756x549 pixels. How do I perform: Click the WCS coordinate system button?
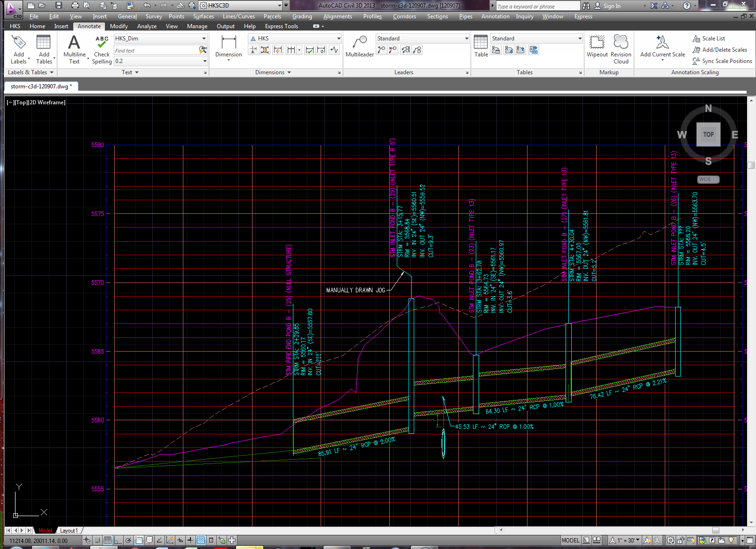tap(708, 180)
